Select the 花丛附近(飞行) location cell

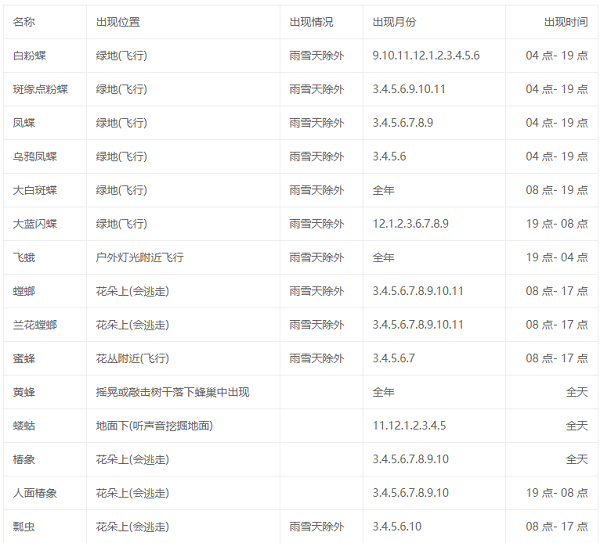coord(132,358)
